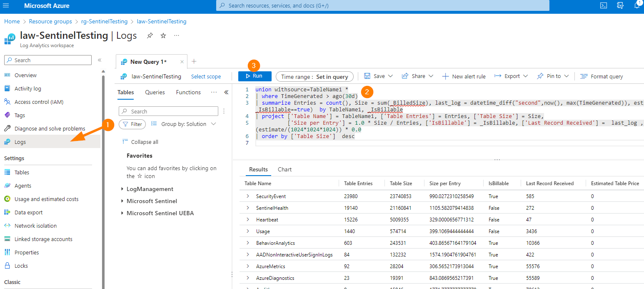
Task: Add a new query tab
Action: tap(194, 61)
